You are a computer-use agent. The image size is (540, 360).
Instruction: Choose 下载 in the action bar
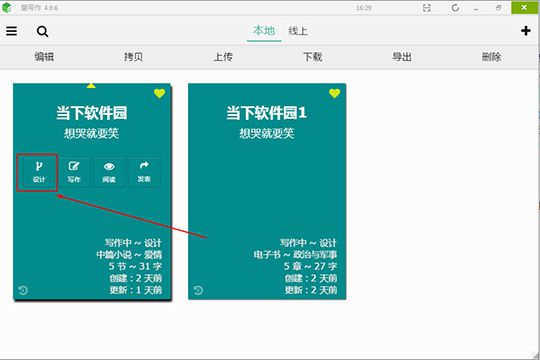(313, 56)
